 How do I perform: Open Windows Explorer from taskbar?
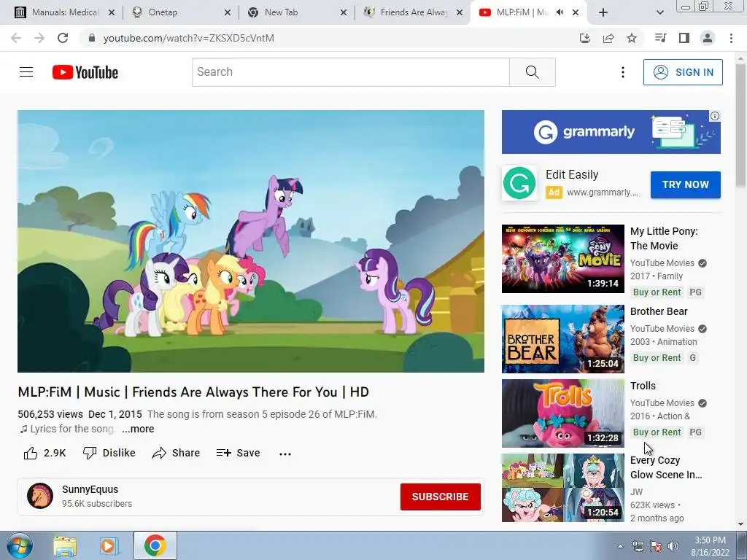pos(65,545)
